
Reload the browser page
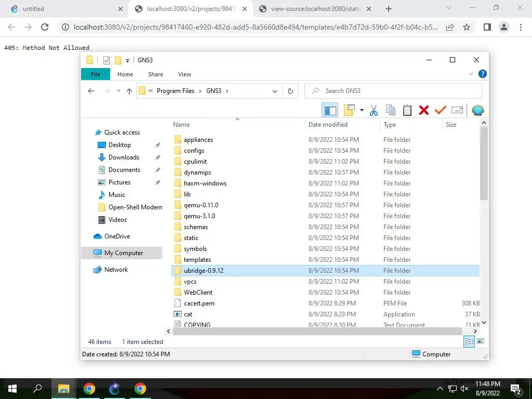(45, 27)
